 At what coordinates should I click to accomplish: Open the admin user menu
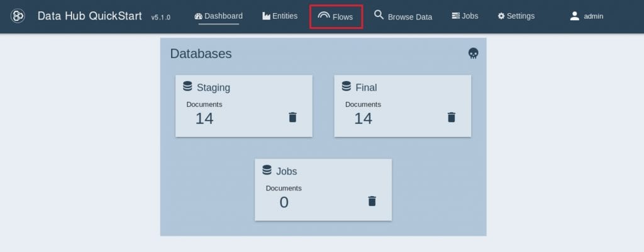click(586, 16)
